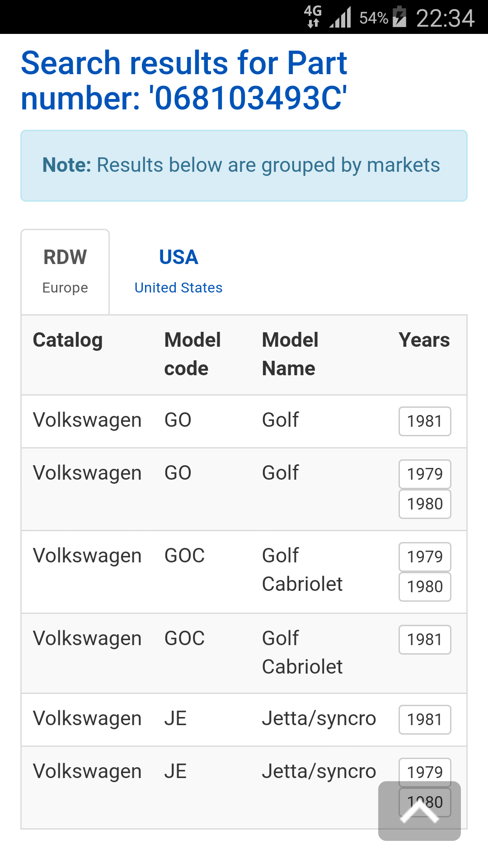Tap the first Jetta/syncro model name
This screenshot has height=868, width=488.
pyautogui.click(x=319, y=718)
